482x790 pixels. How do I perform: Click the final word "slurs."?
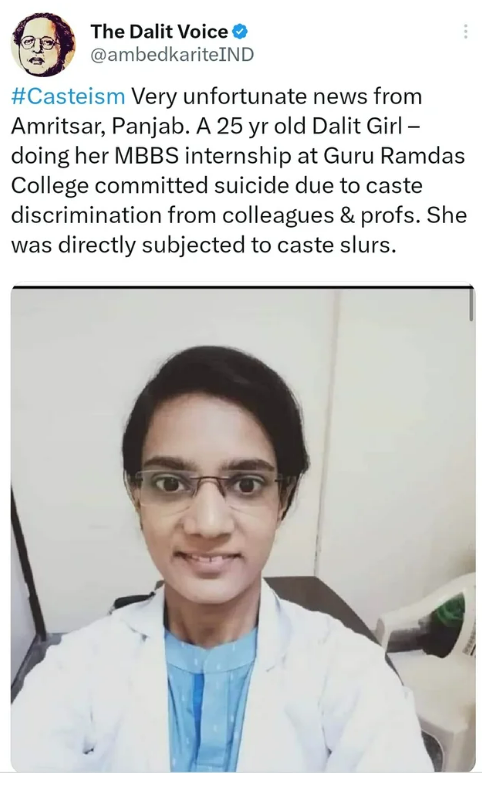tap(368, 245)
